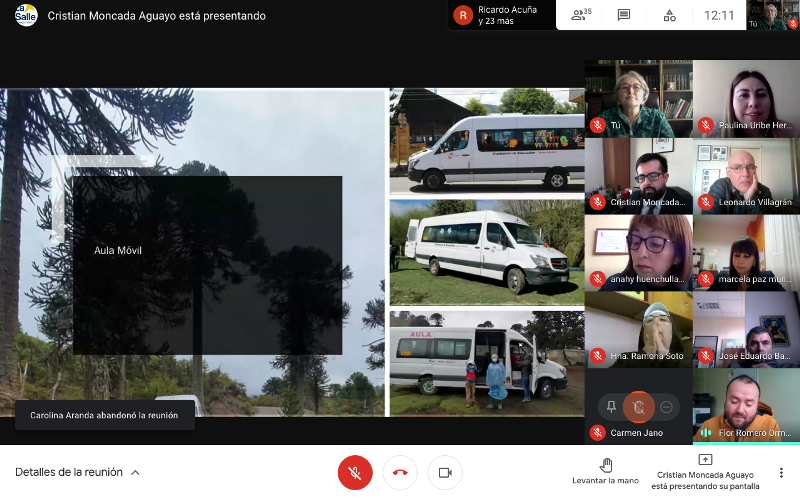Screen dimensions: 800x500
Task: Expand Detalles de la reunión panel
Action: coord(77,472)
